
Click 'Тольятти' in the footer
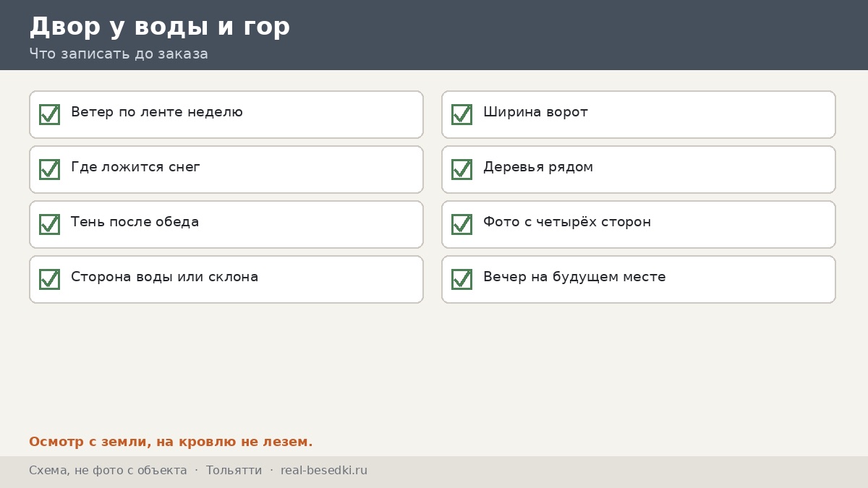[234, 471]
